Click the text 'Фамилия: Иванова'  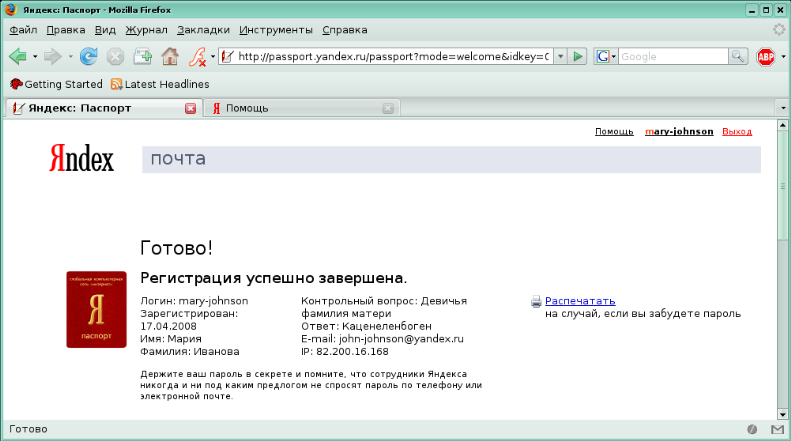[x=190, y=351]
